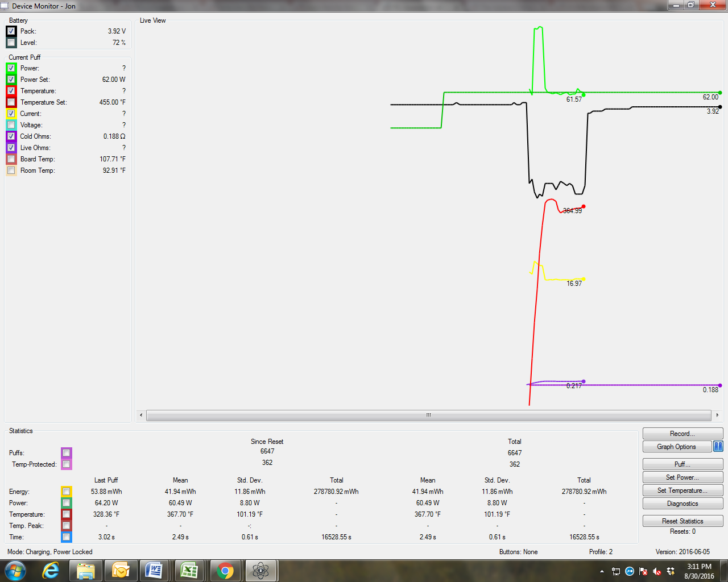Image resolution: width=728 pixels, height=582 pixels.
Task: Open Google Chrome from the taskbar
Action: click(225, 570)
